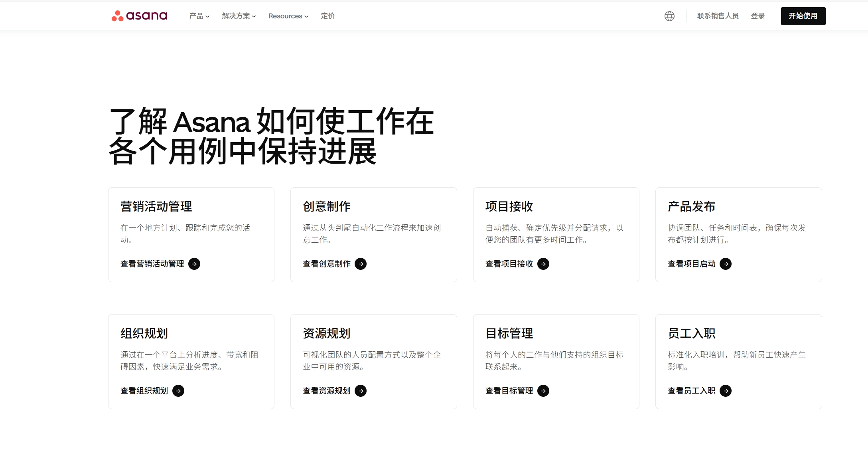This screenshot has height=469, width=868.
Task: Click the 目标管理 card title
Action: [x=509, y=333]
